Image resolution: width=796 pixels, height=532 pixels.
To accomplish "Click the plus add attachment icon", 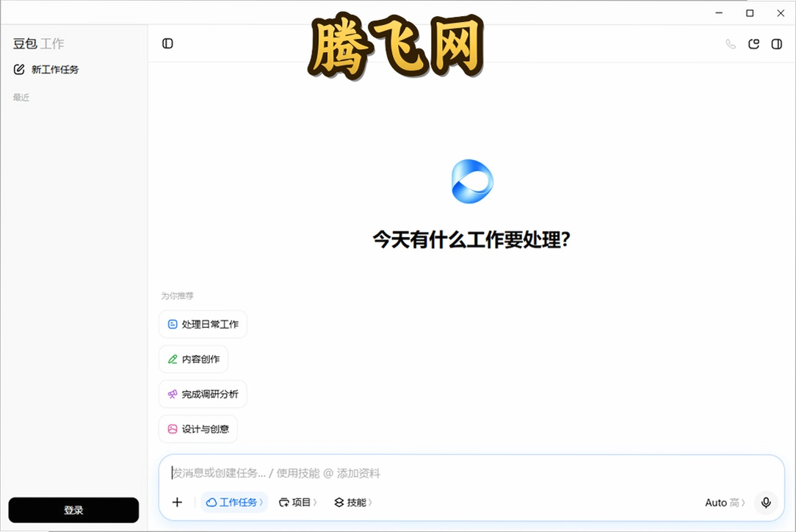I will pyautogui.click(x=177, y=503).
